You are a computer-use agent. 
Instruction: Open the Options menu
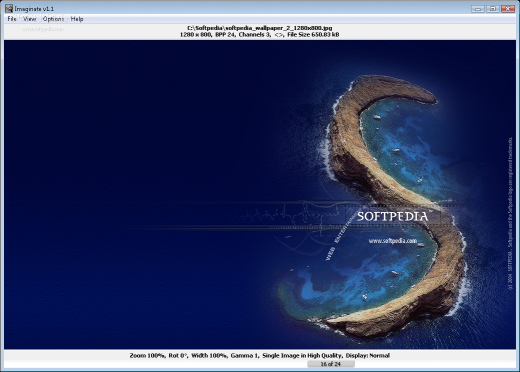click(53, 19)
